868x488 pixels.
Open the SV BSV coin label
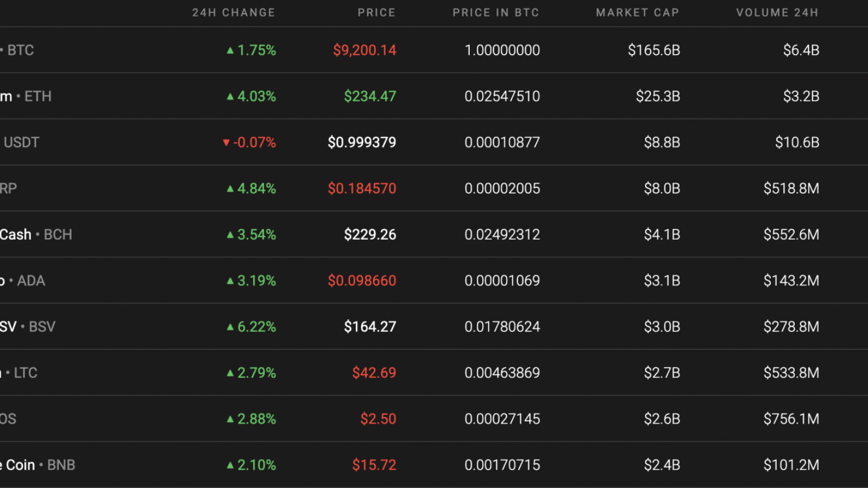[x=28, y=326]
